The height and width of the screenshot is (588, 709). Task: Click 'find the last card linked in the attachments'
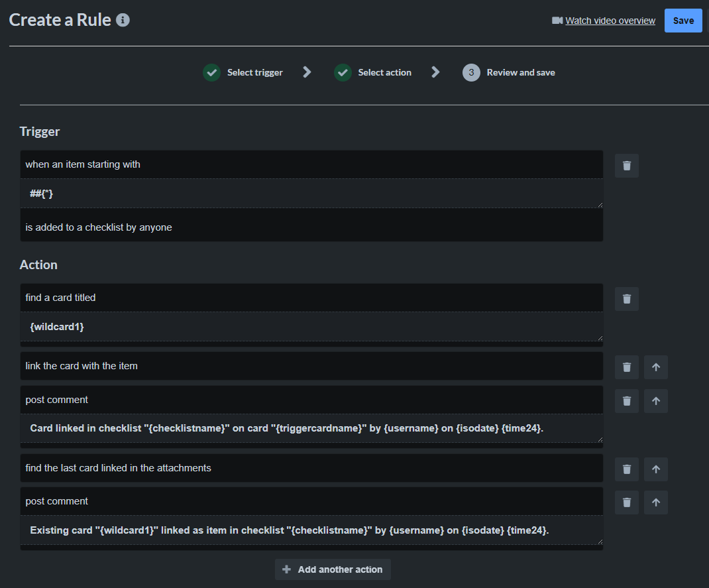point(118,468)
